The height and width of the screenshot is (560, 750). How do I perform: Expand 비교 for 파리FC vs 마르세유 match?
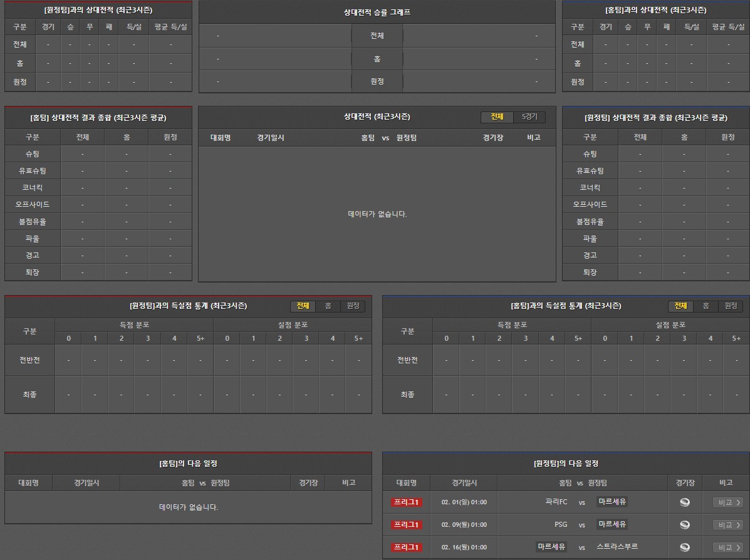[728, 502]
